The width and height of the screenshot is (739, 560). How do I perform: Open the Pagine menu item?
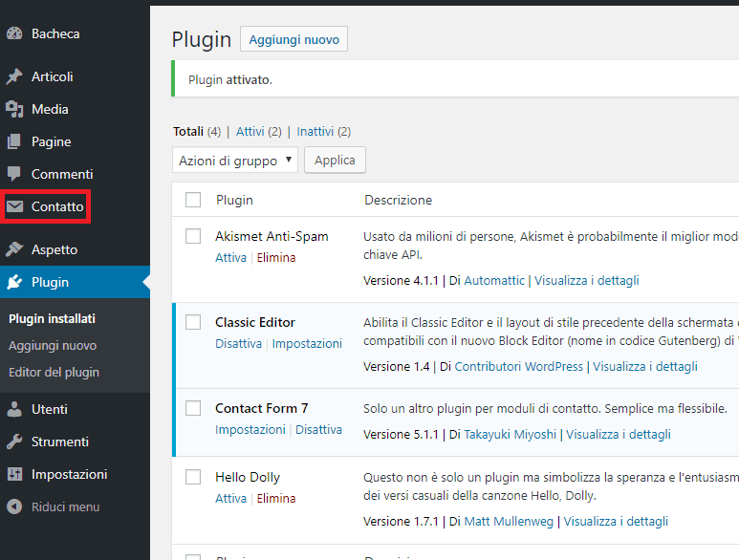click(x=52, y=141)
